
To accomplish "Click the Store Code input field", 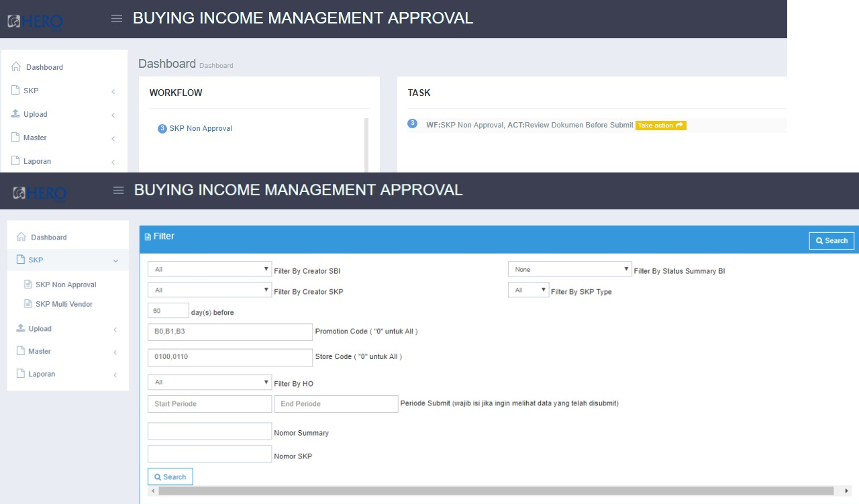I will (x=230, y=357).
